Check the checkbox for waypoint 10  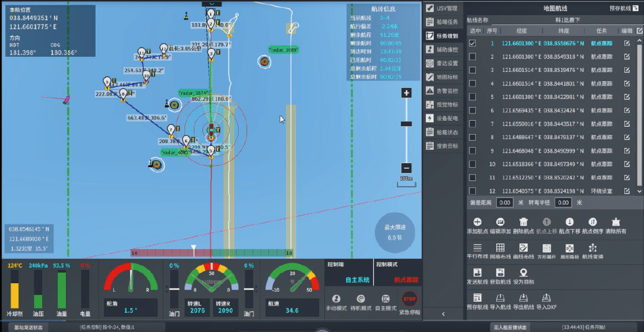tap(473, 164)
